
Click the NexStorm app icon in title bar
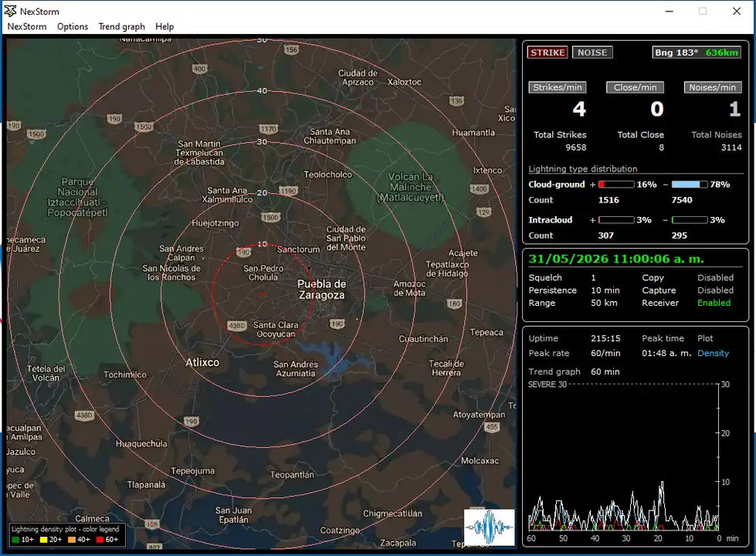(10, 11)
